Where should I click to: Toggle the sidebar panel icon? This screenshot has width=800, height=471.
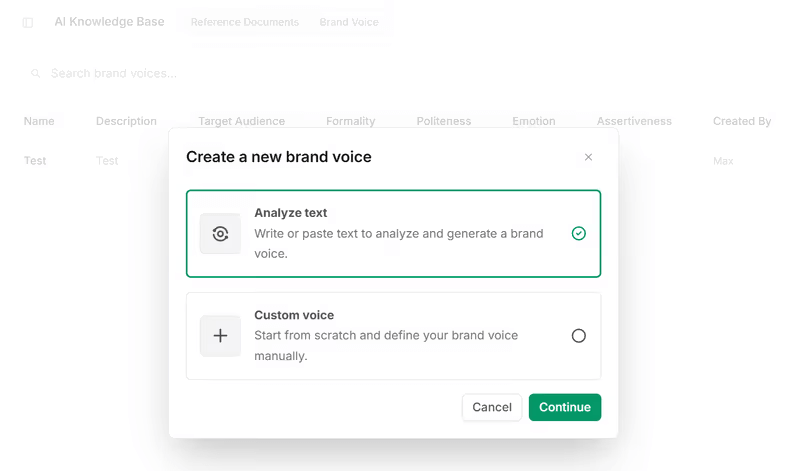pos(28,22)
